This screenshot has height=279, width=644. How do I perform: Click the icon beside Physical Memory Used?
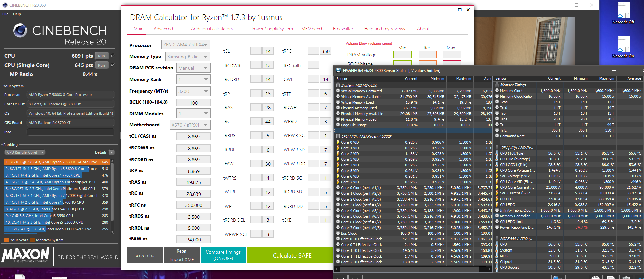338,108
